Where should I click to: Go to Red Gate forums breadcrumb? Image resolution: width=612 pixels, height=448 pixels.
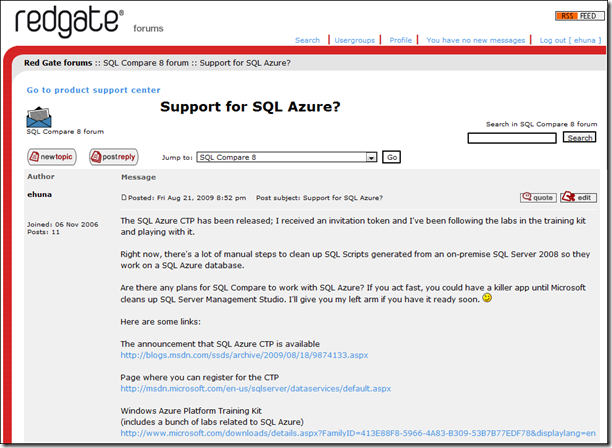click(58, 63)
